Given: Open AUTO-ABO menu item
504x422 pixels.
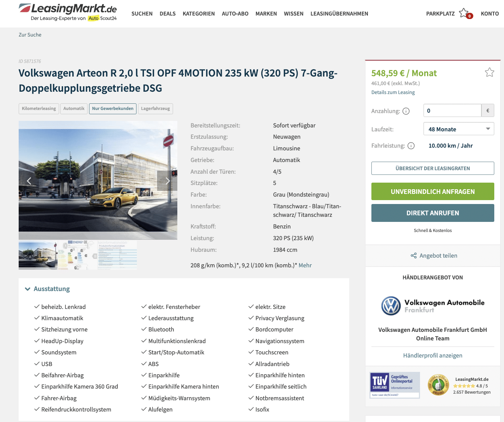Looking at the screenshot, I should [235, 14].
